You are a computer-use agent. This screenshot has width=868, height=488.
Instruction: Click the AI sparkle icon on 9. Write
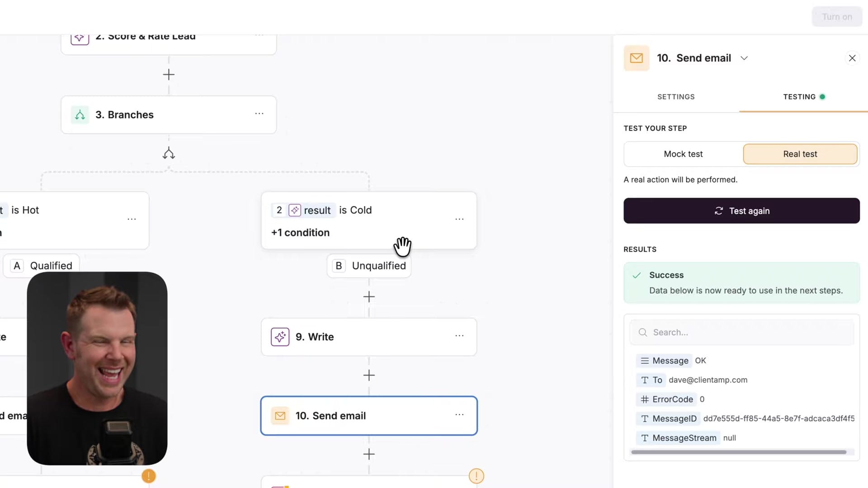[280, 337]
